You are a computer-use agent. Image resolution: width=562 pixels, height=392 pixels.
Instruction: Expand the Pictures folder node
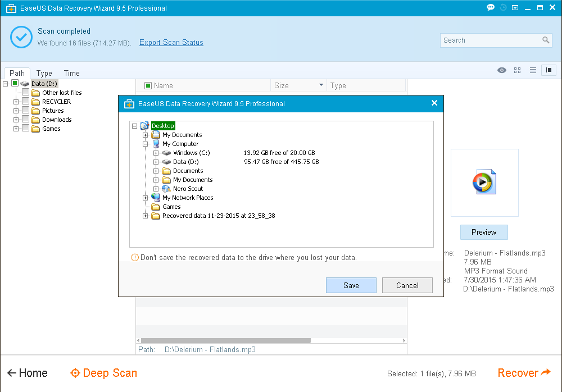pyautogui.click(x=16, y=111)
